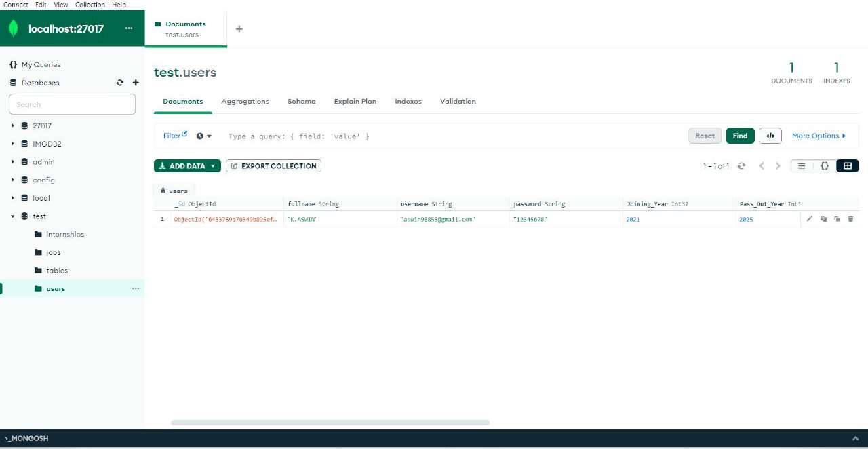
Task: Click the query input field
Action: tap(407, 136)
